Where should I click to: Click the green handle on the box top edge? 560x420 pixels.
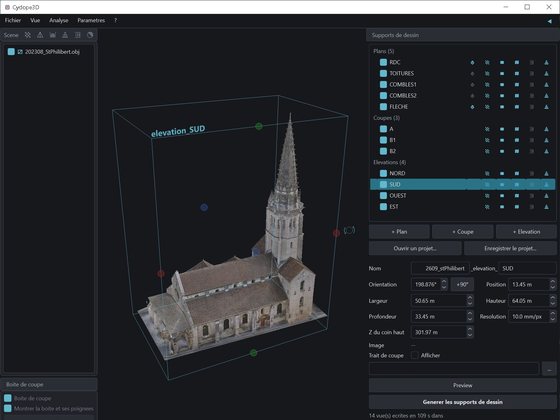point(259,126)
